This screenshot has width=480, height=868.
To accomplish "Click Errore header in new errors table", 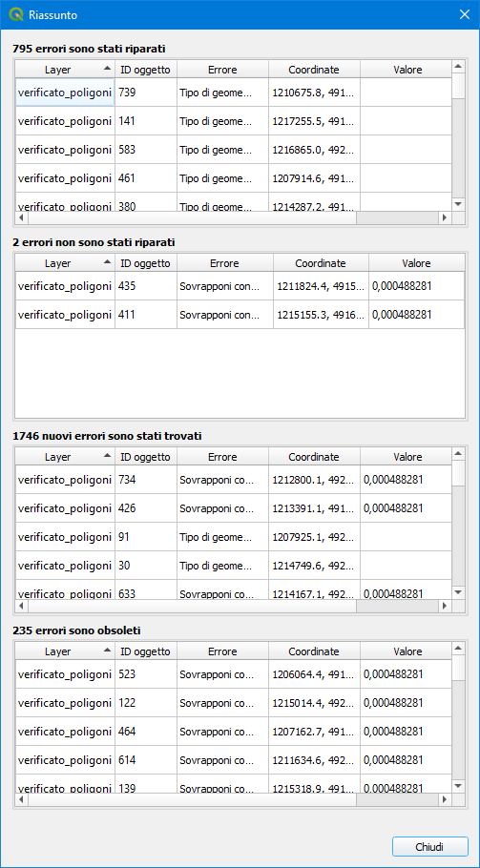I will [222, 457].
